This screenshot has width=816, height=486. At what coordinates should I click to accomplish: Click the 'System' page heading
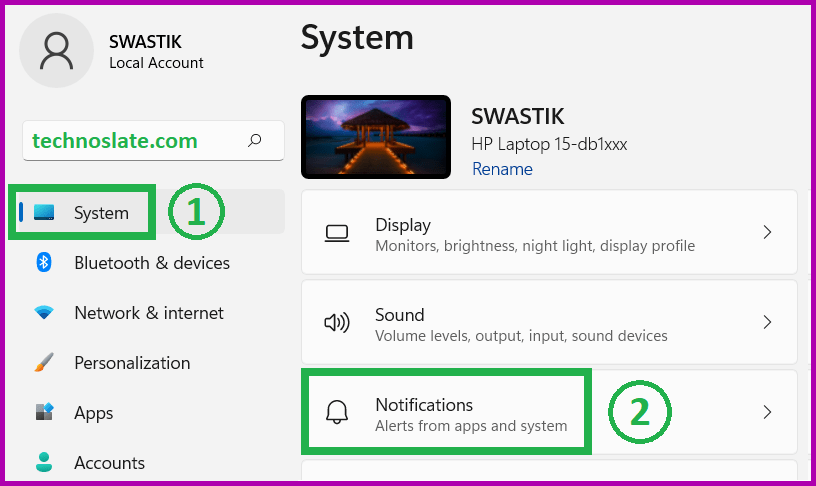click(x=357, y=37)
